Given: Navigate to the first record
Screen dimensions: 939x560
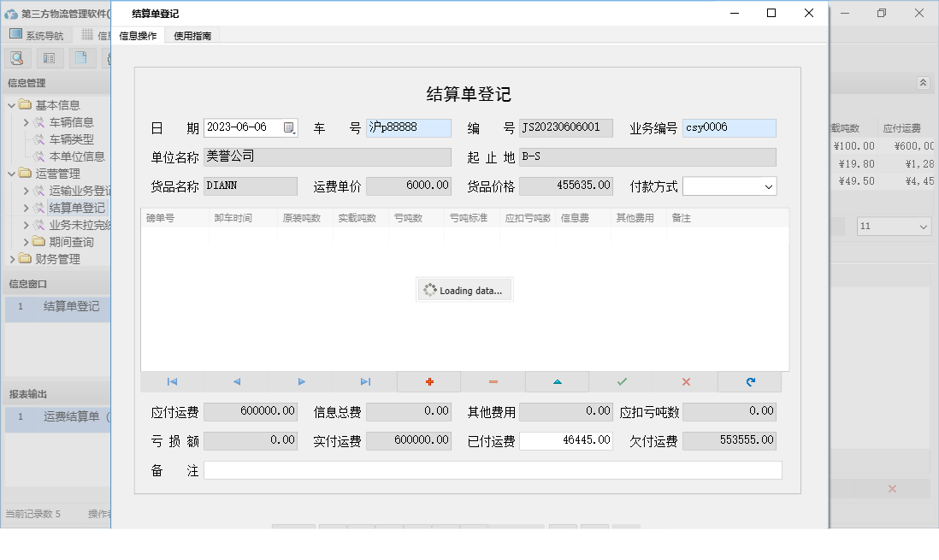Looking at the screenshot, I should point(173,381).
